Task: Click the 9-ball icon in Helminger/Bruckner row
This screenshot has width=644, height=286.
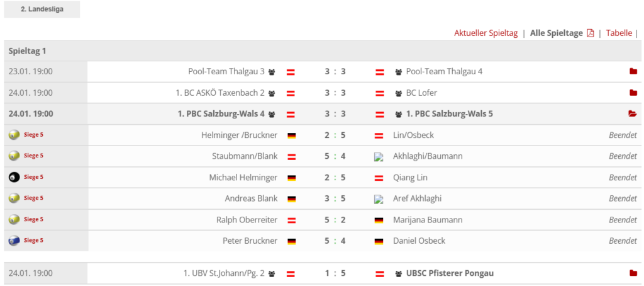Action: coord(14,135)
